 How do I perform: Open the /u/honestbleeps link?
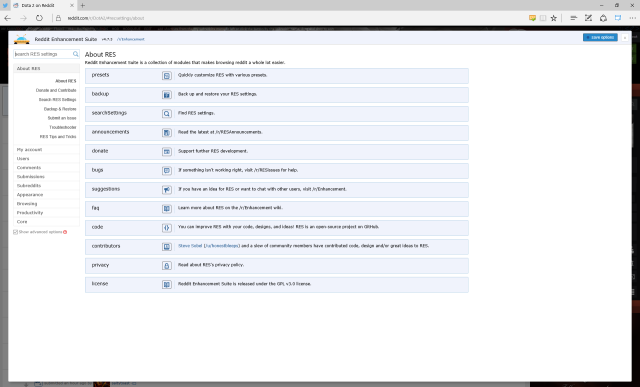[222, 246]
